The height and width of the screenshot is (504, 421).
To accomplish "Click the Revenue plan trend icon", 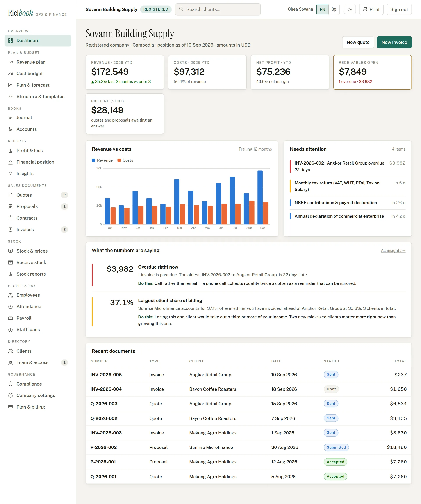I will click(x=10, y=62).
